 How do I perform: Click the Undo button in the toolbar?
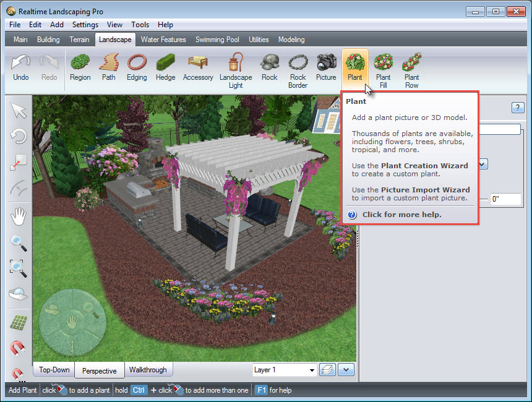click(x=20, y=67)
